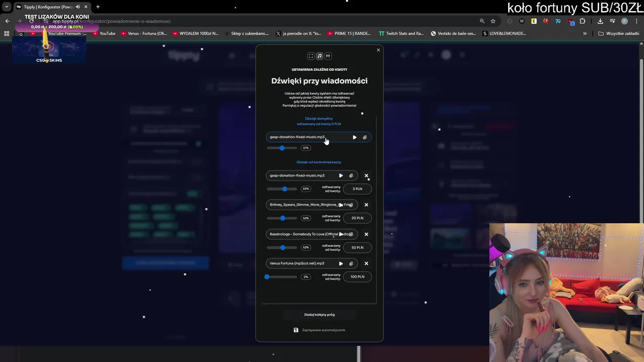This screenshot has width=644, height=362.
Task: Attach a file for the default sound
Action: pos(365,137)
